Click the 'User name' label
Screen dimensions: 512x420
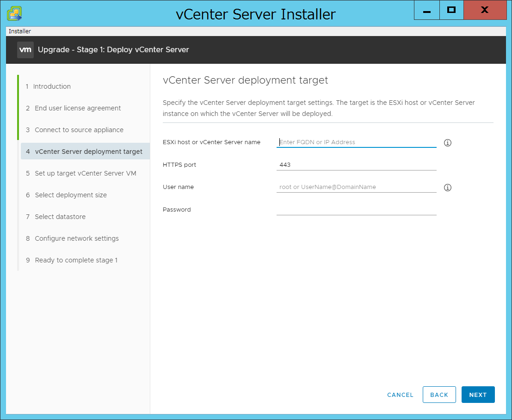point(178,187)
